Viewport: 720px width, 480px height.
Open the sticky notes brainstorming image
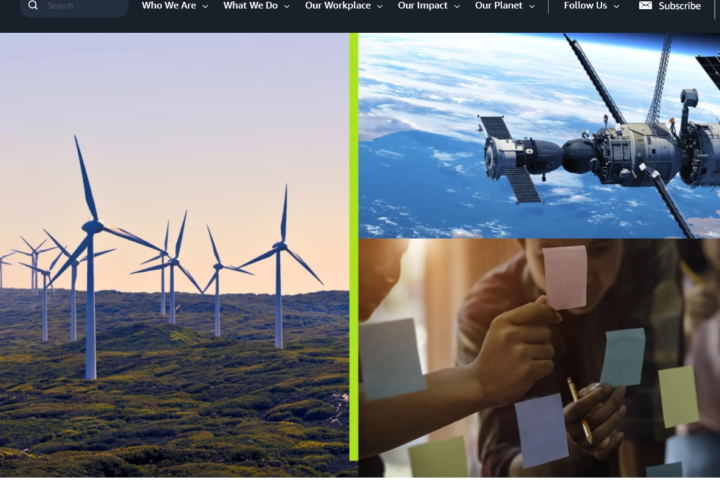539,358
